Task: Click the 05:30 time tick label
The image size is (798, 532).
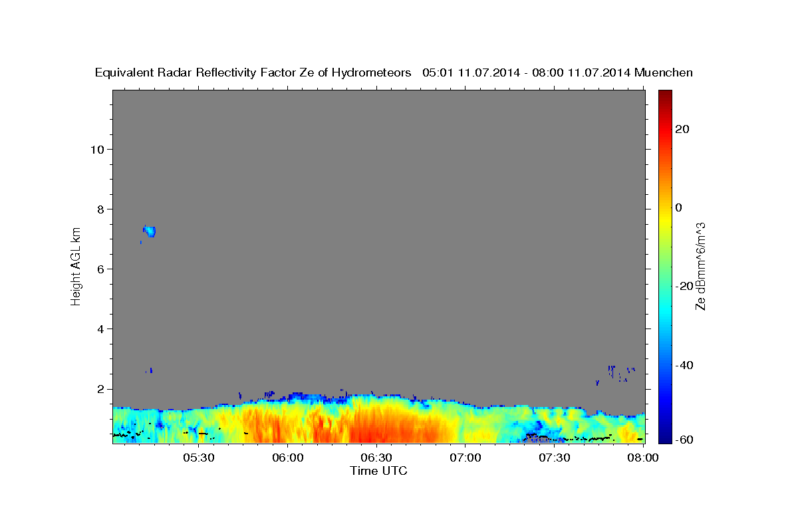Action: coord(199,458)
